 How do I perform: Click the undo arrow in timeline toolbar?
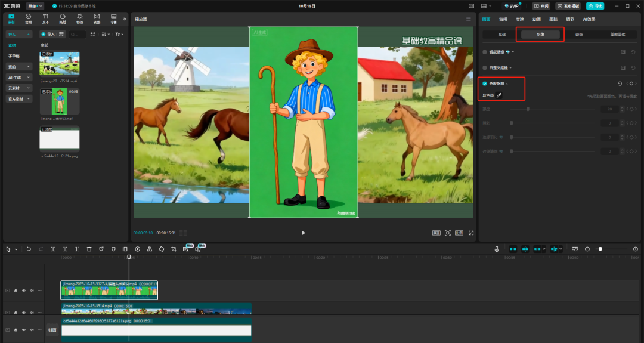click(29, 249)
